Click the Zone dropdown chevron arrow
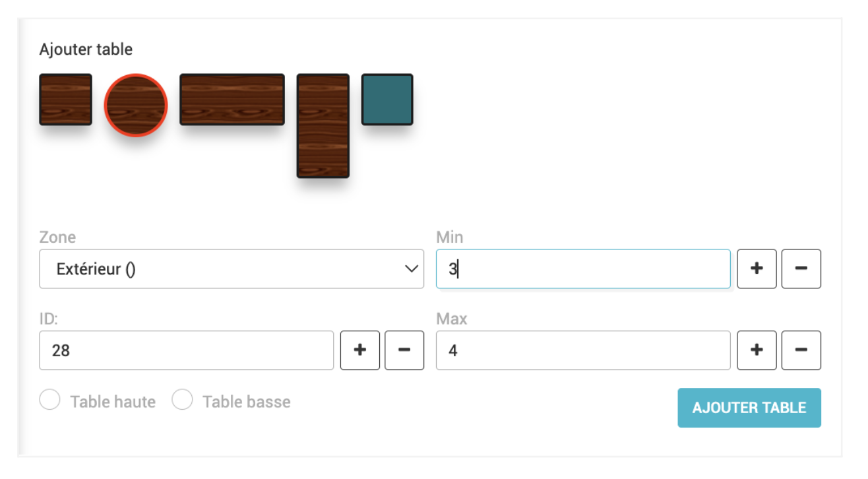 [411, 269]
